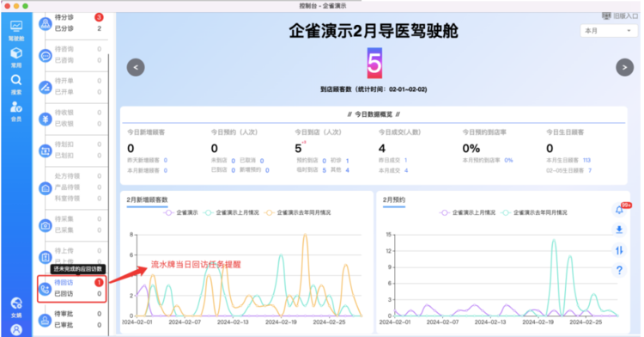Click the 划扣 deduction icon
Image resolution: width=644 pixels, height=337 pixels.
tap(46, 150)
